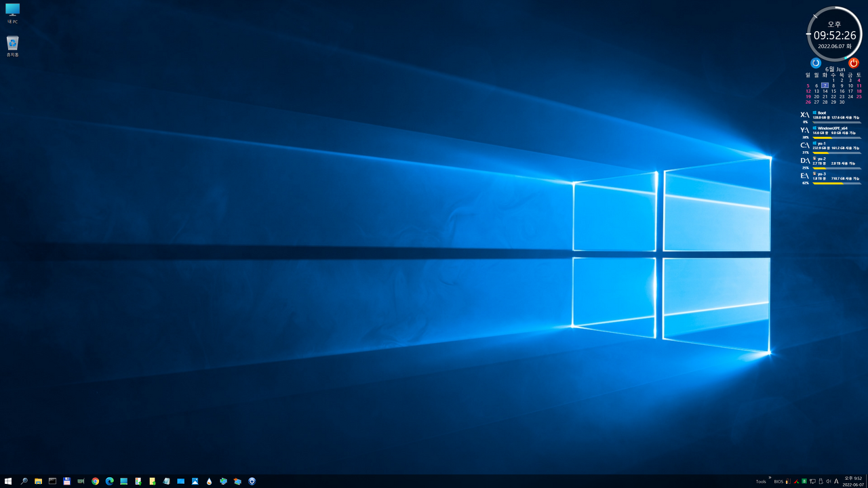Open the picture viewer taskbar icon
Image resolution: width=868 pixels, height=488 pixels.
[195, 481]
